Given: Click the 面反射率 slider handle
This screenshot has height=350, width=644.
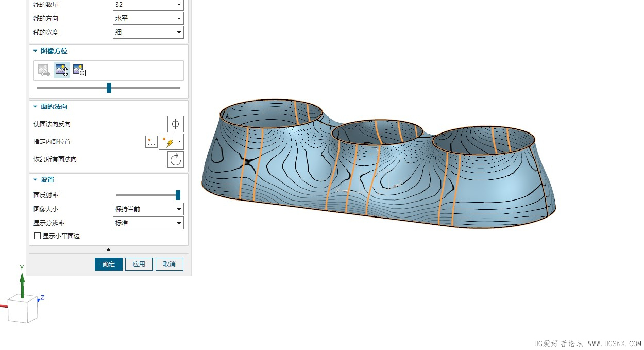Looking at the screenshot, I should 178,195.
